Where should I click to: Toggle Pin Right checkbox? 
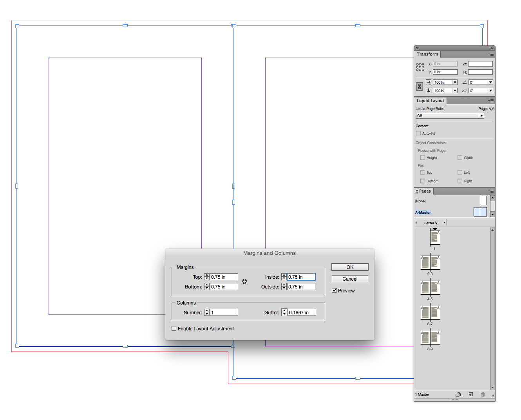coord(460,181)
